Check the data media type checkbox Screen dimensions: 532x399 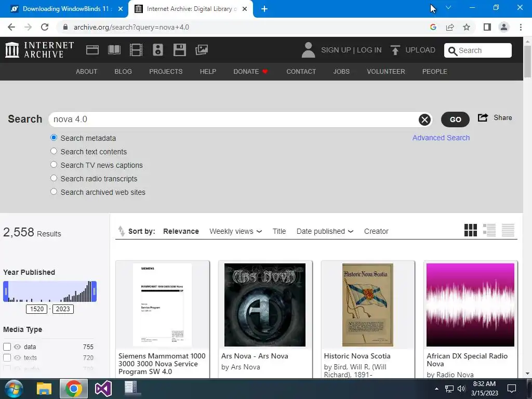point(7,347)
